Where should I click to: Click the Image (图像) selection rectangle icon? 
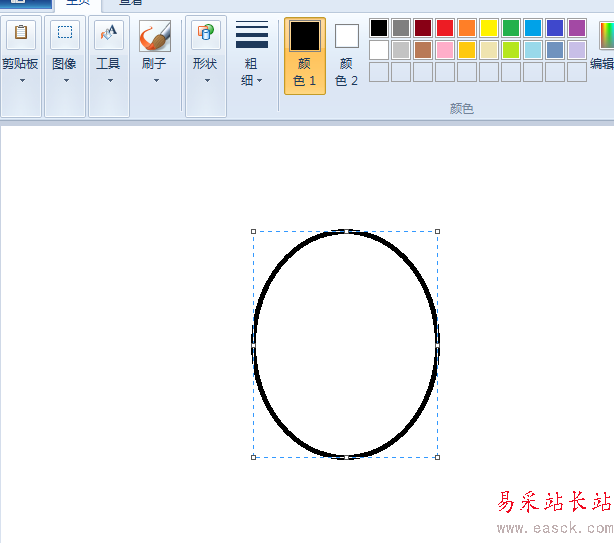[x=65, y=33]
